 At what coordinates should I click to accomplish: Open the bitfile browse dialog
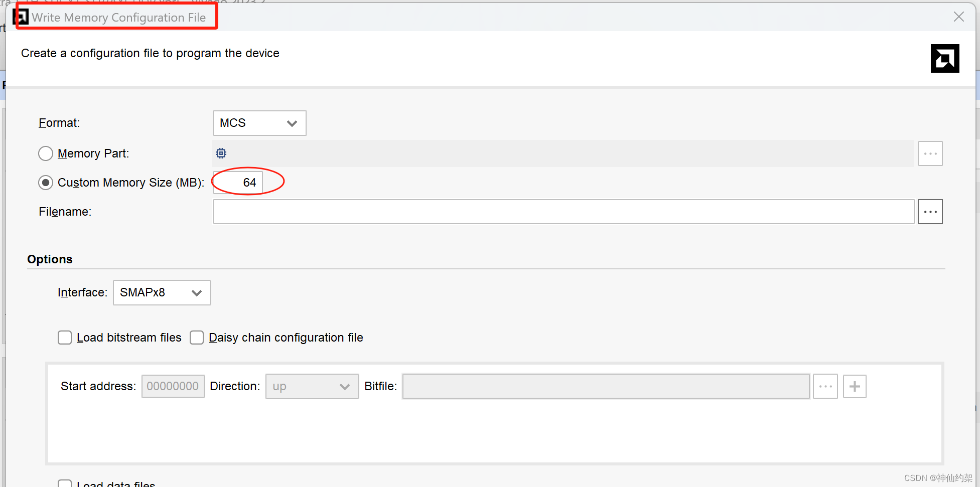coord(825,386)
